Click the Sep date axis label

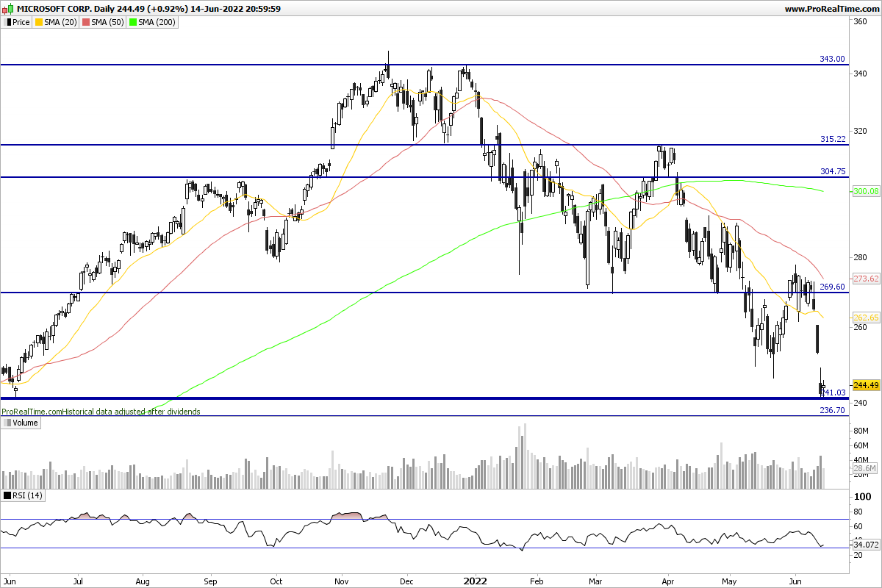pyautogui.click(x=210, y=579)
